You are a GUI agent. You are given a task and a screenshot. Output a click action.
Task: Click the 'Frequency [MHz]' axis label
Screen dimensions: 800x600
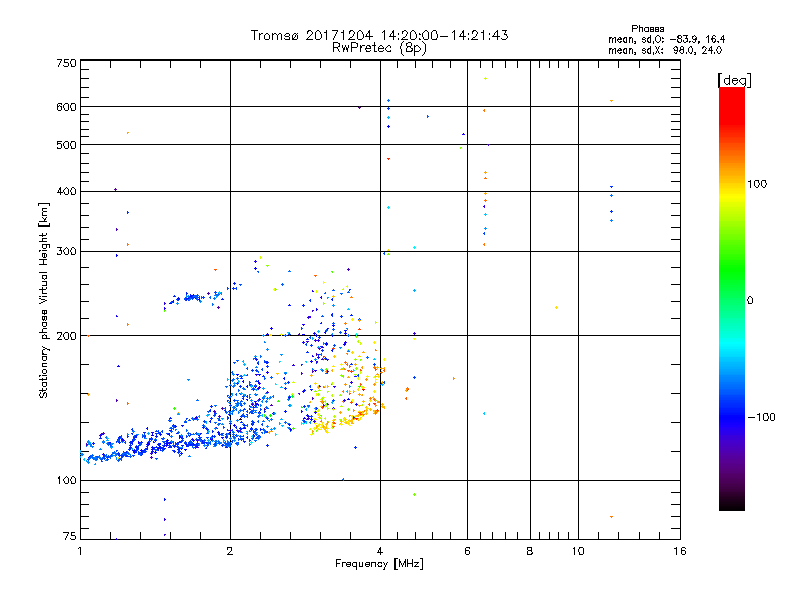[x=379, y=564]
